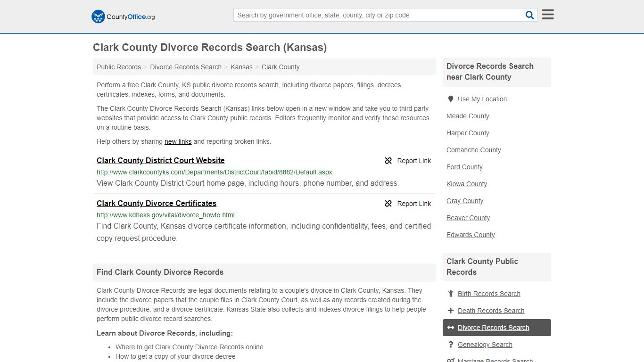Select Divorce Records Search sidebar item

pos(497,328)
